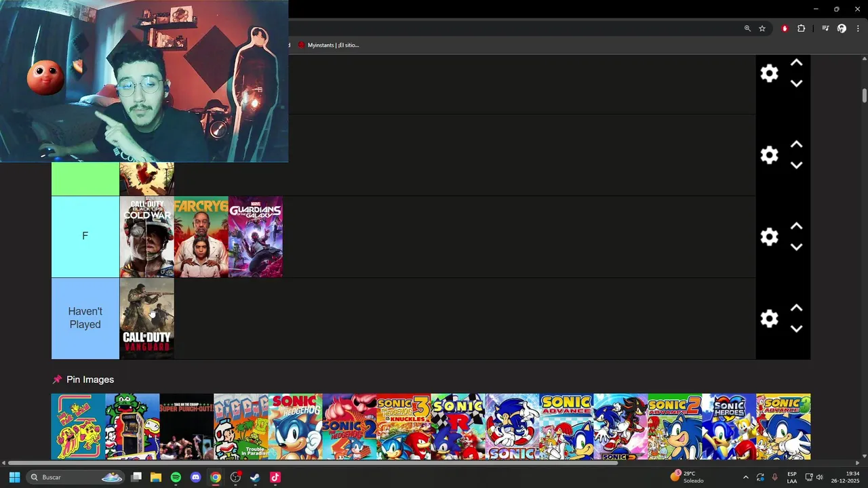
Task: Open the Chrome three-dot menu
Action: click(x=858, y=28)
